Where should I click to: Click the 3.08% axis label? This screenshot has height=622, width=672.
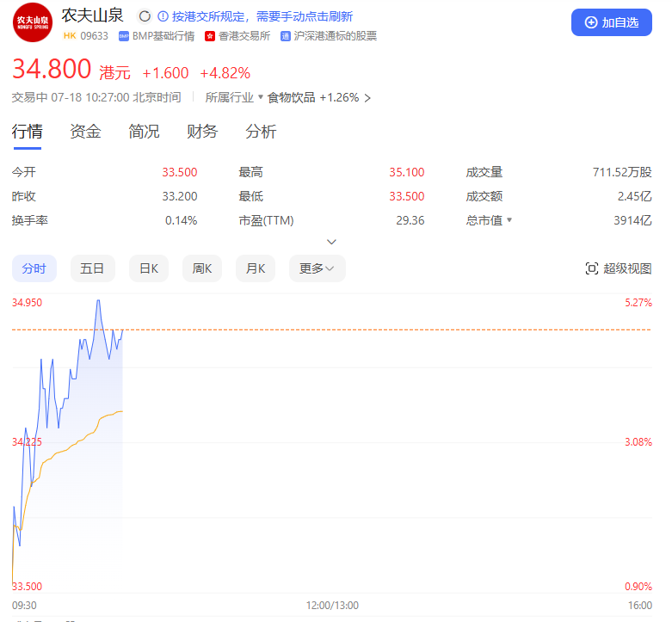pyautogui.click(x=638, y=442)
